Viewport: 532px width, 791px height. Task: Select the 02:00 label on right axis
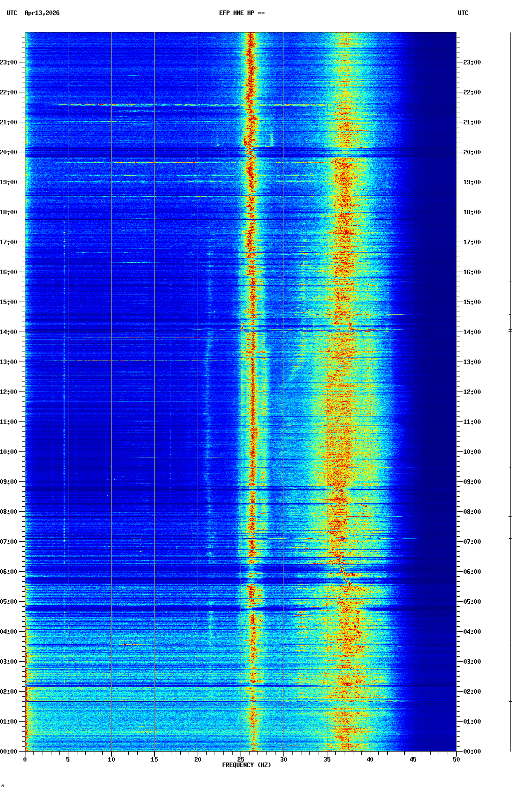472,692
